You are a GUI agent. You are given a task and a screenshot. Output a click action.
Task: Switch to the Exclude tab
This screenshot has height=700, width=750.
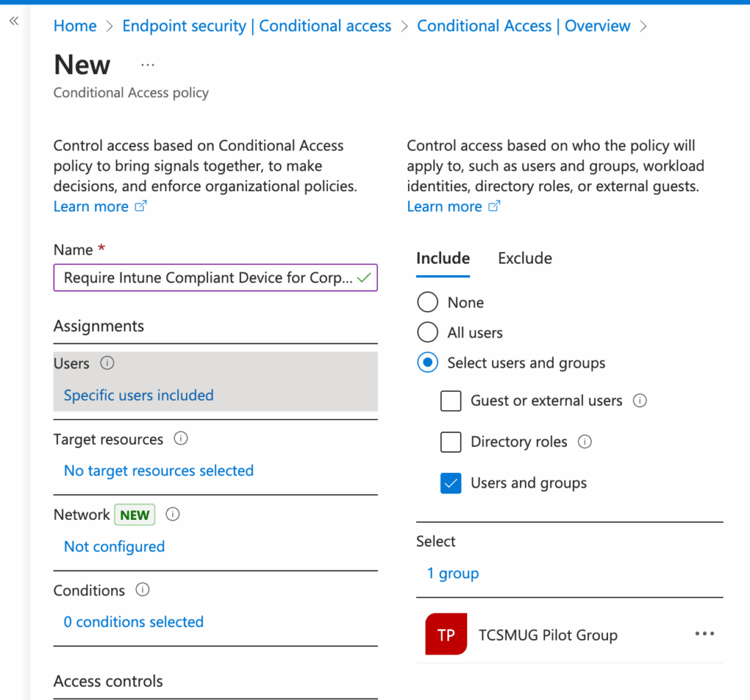(x=524, y=258)
